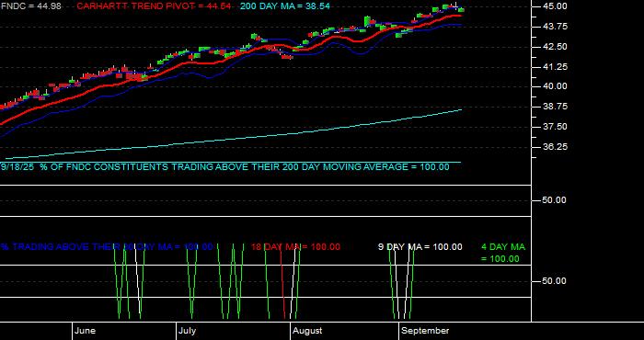Click the 40.00 price axis value
Viewport: 644px width, 340px height.
coord(556,86)
